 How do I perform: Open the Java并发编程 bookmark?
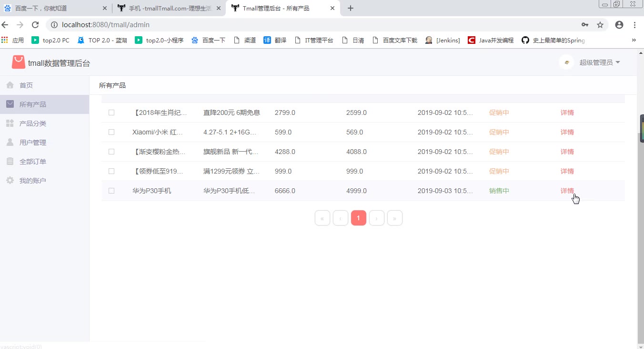491,41
